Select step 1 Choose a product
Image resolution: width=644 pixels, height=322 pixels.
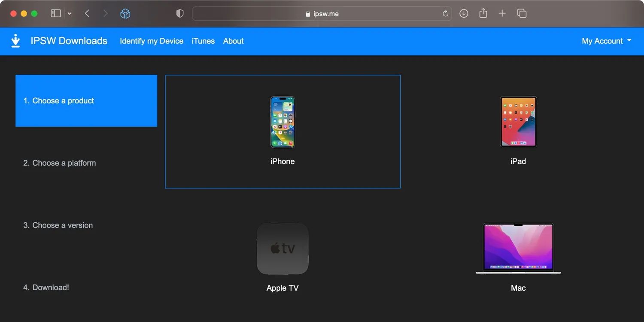(86, 101)
